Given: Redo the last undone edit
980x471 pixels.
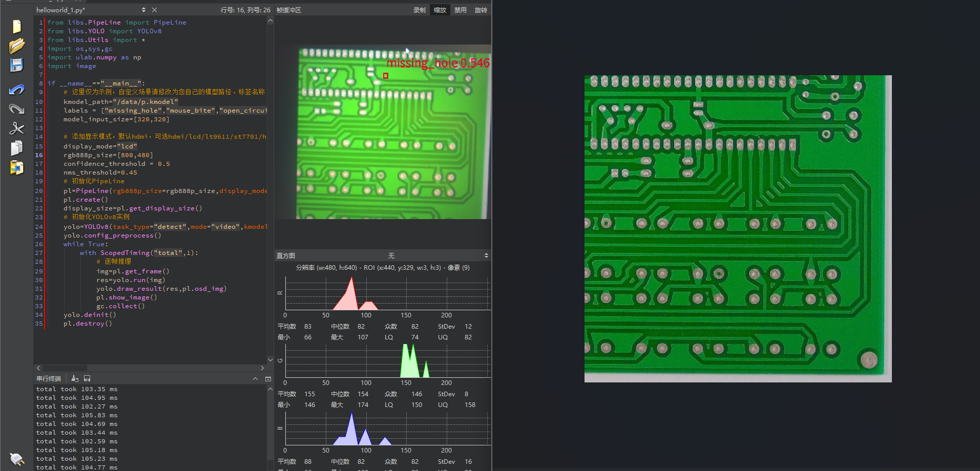Looking at the screenshot, I should 17,109.
